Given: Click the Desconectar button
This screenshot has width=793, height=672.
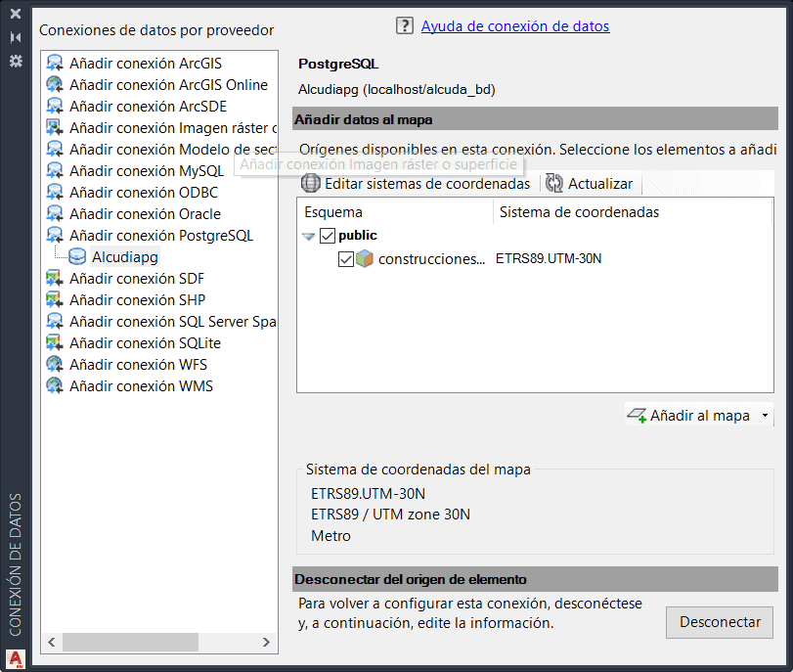Looking at the screenshot, I should click(x=720, y=622).
